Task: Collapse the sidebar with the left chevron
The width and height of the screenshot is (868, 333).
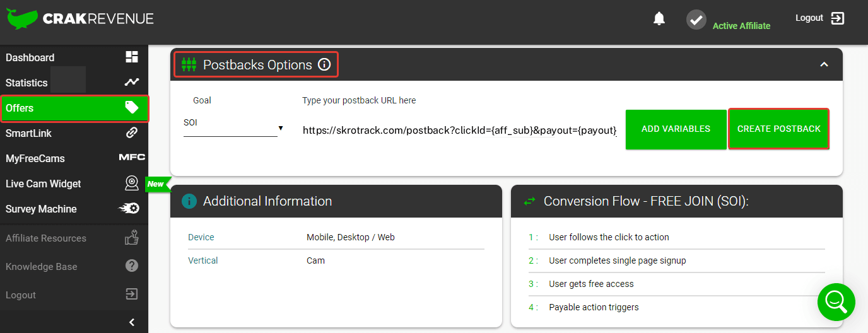Action: pos(132,322)
